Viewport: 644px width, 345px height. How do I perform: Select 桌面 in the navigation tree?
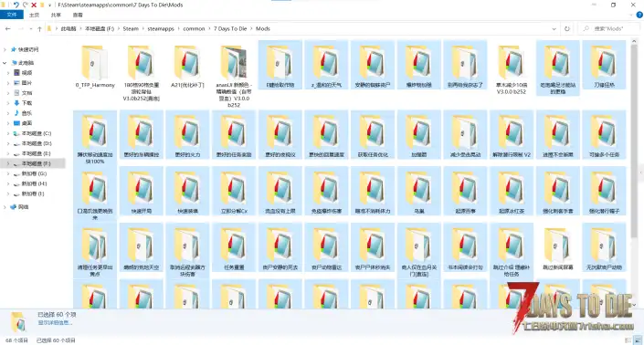click(x=27, y=123)
